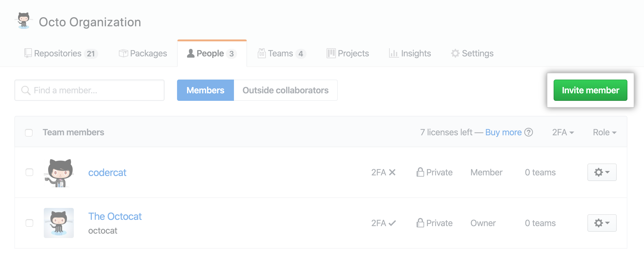The image size is (644, 264).
Task: Click codercat's avatar image
Action: point(59,173)
